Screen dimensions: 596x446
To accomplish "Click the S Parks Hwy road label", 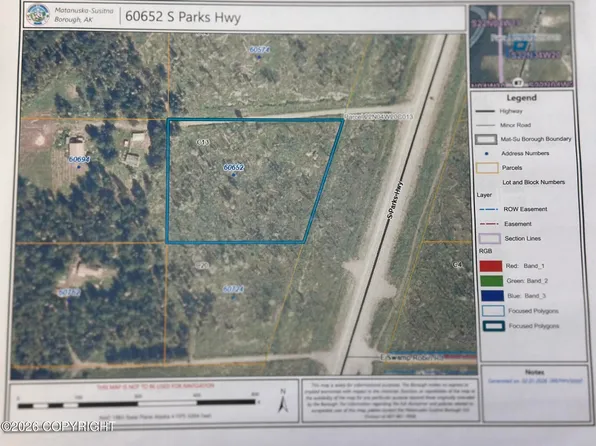I will tap(395, 200).
